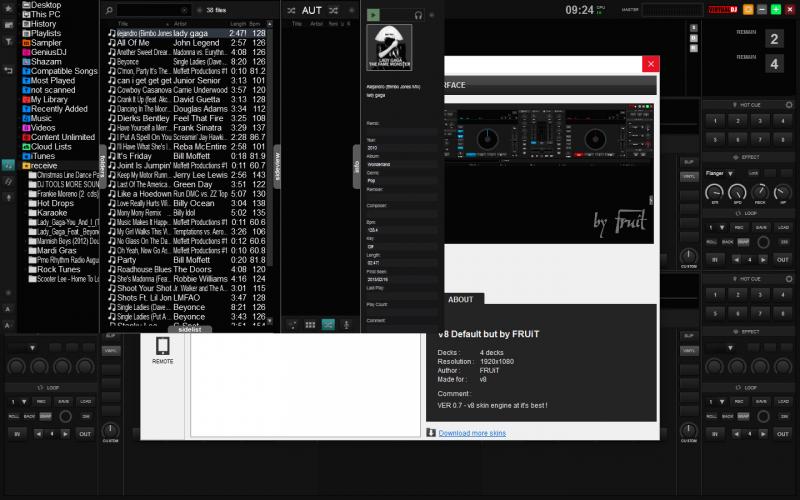The height and width of the screenshot is (500, 800).
Task: Click the back arrow icon in left sidebar
Action: point(8,70)
